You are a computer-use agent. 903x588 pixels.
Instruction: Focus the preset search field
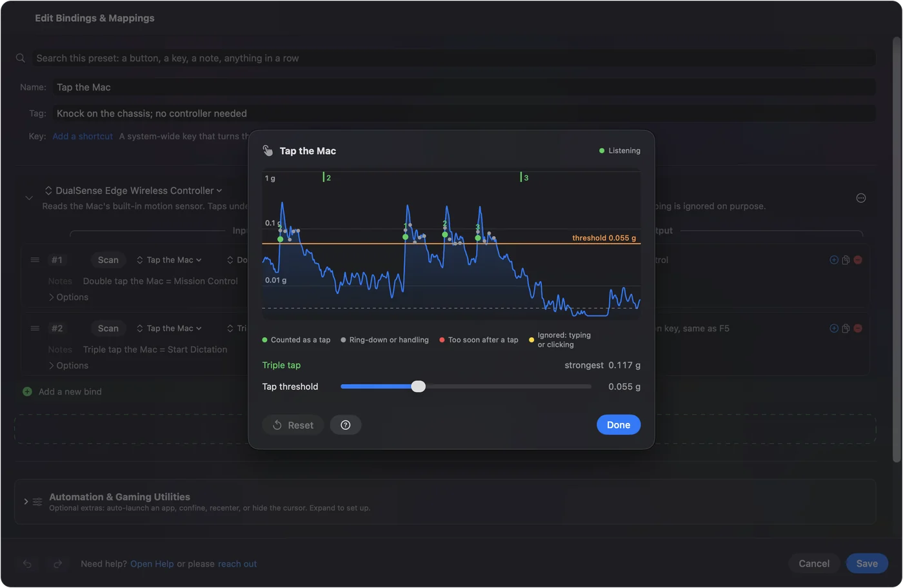tap(454, 58)
